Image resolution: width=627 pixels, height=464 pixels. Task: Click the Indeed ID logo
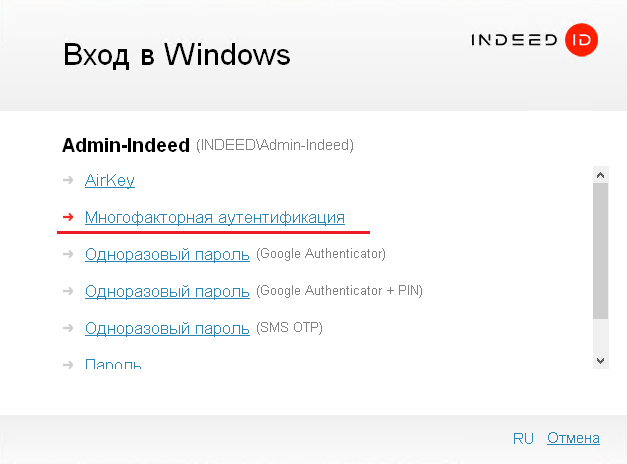coord(535,40)
